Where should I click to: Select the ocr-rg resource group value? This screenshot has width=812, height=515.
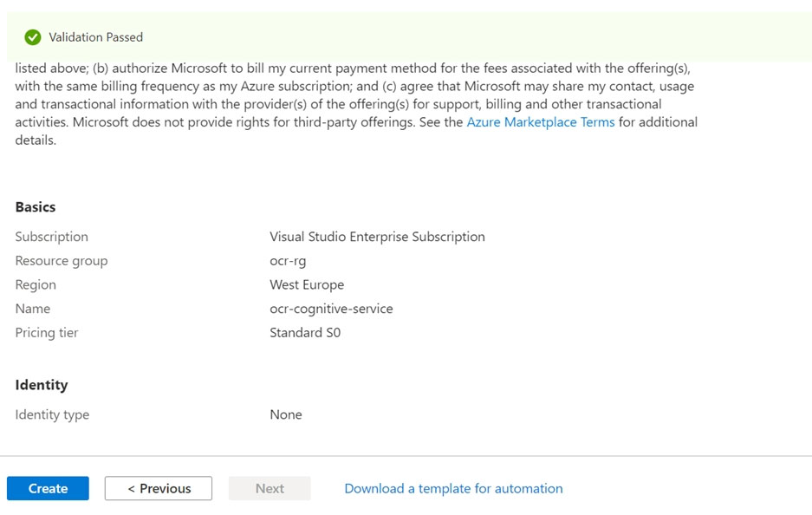288,260
